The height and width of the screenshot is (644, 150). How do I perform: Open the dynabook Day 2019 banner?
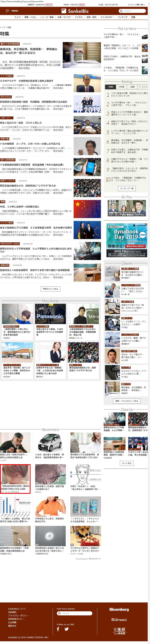(x=126, y=240)
